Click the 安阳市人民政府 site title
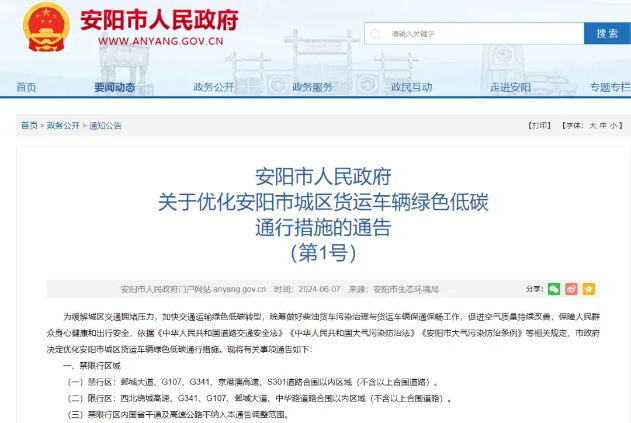This screenshot has height=423, width=631. point(159,20)
